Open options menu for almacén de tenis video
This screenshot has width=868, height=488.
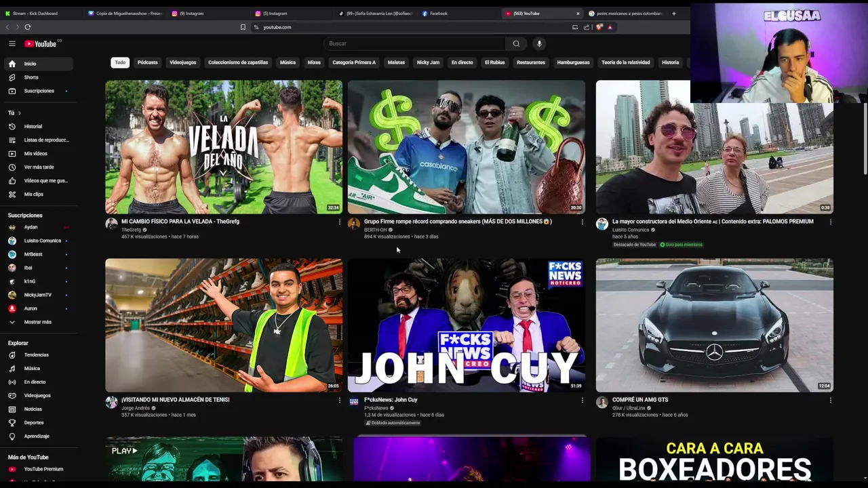point(340,400)
